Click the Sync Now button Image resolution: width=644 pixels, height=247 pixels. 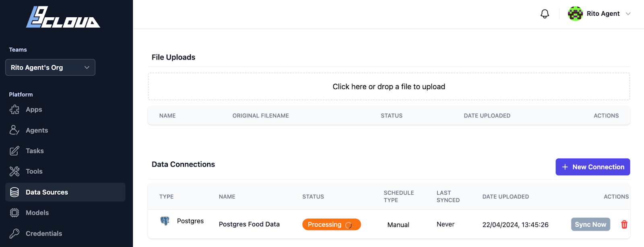coord(590,224)
